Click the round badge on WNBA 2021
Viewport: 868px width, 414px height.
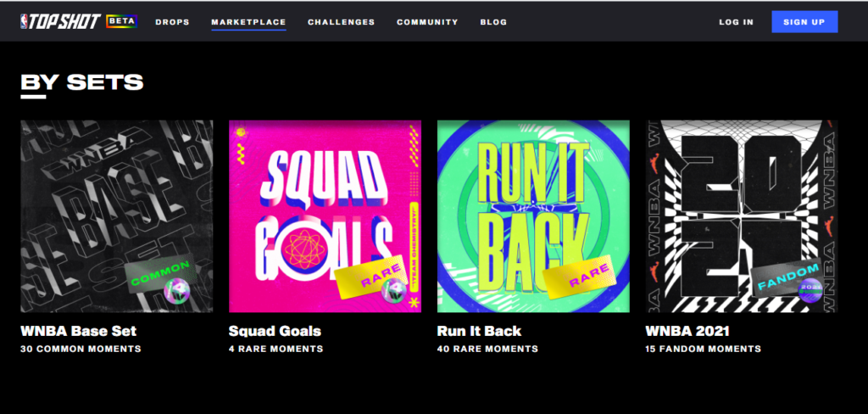pos(810,290)
